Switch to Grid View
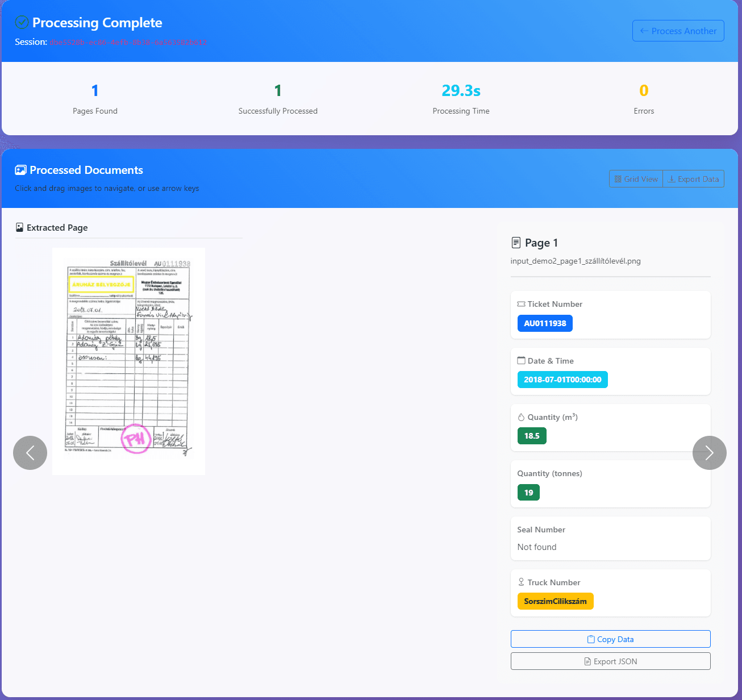This screenshot has height=700, width=742. pyautogui.click(x=636, y=179)
